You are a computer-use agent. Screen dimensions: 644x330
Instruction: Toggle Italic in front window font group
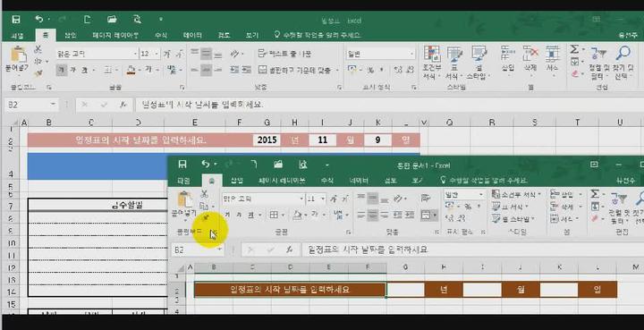(239, 215)
